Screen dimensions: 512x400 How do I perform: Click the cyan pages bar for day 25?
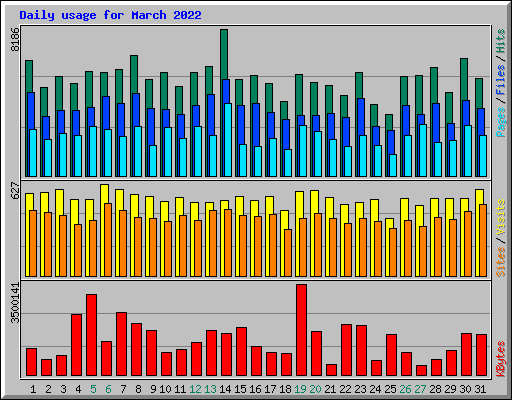tap(393, 165)
